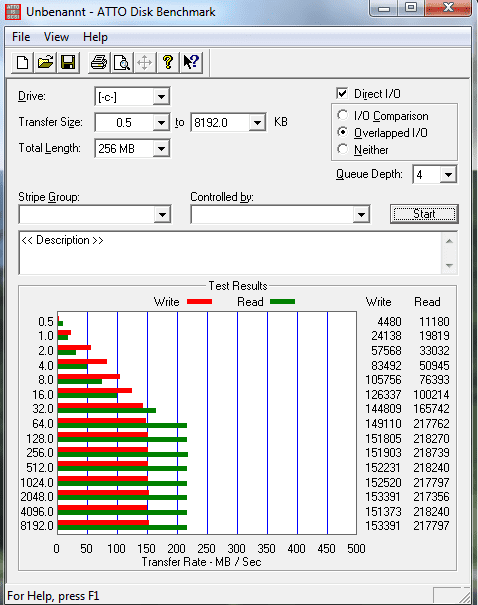The height and width of the screenshot is (605, 478).
Task: Click the write value 4480 in the 0.5 row
Action: point(389,321)
